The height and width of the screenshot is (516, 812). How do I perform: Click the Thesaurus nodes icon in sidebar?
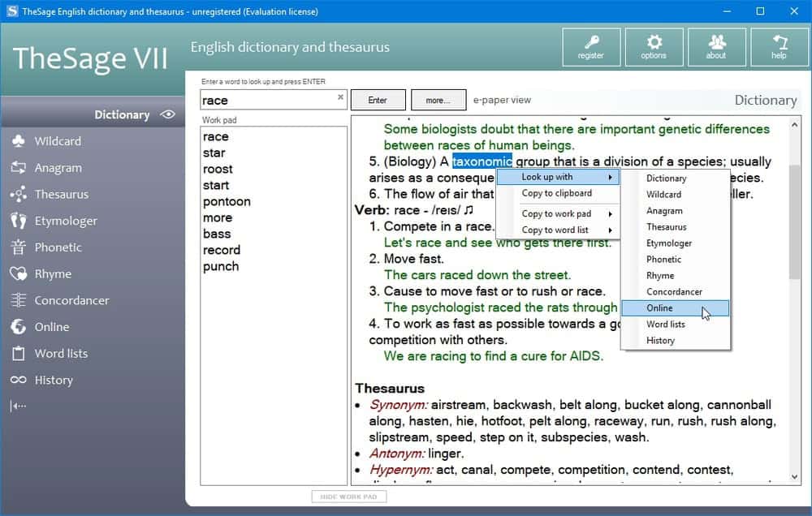point(18,194)
